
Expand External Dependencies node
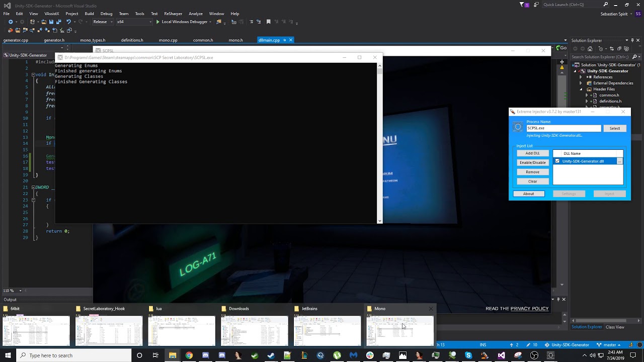coord(581,83)
